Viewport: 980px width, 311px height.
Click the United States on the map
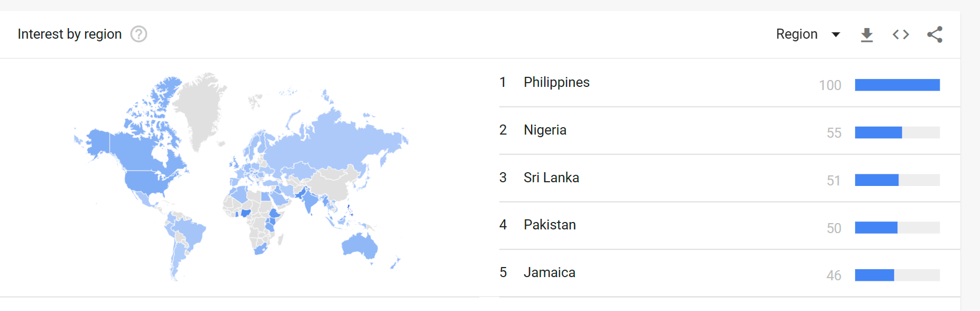click(147, 181)
